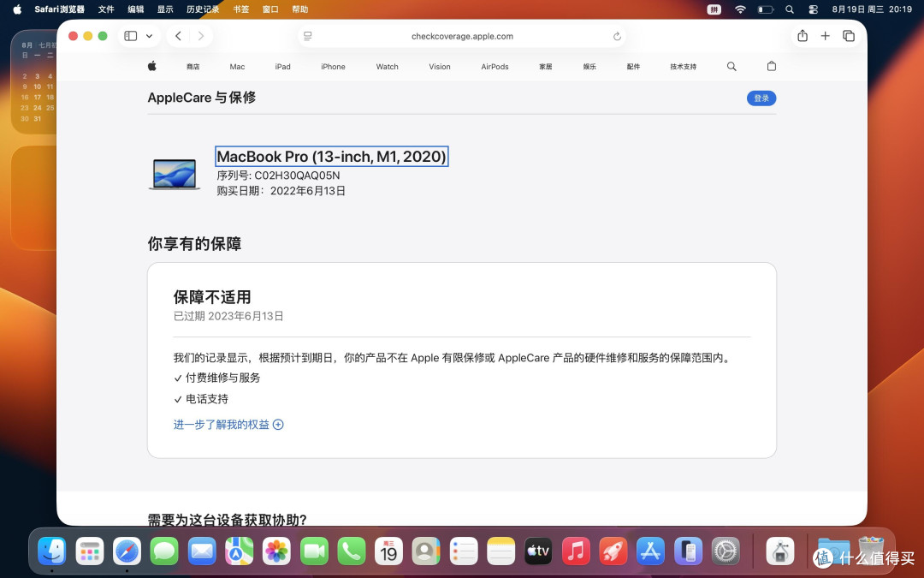Viewport: 924px width, 578px height.
Task: Open Maps from the Dock
Action: pos(240,551)
